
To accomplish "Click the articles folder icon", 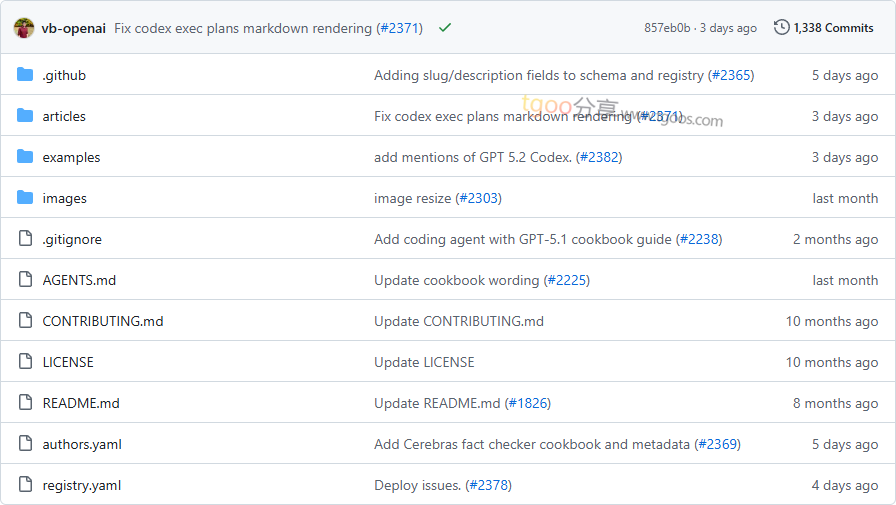I will tap(25, 116).
